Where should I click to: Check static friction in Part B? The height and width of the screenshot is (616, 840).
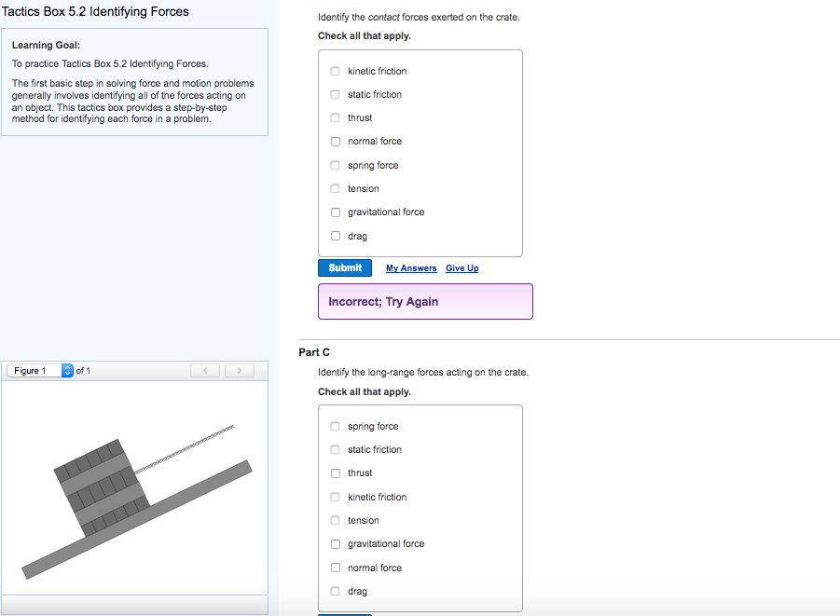point(335,94)
